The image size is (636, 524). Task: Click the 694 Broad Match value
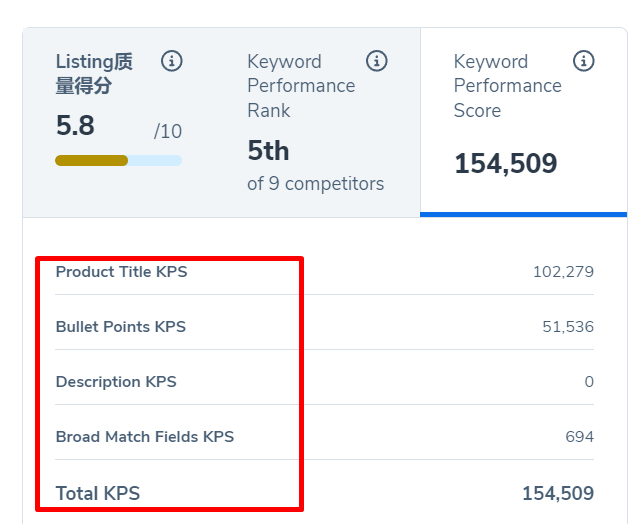[579, 437]
